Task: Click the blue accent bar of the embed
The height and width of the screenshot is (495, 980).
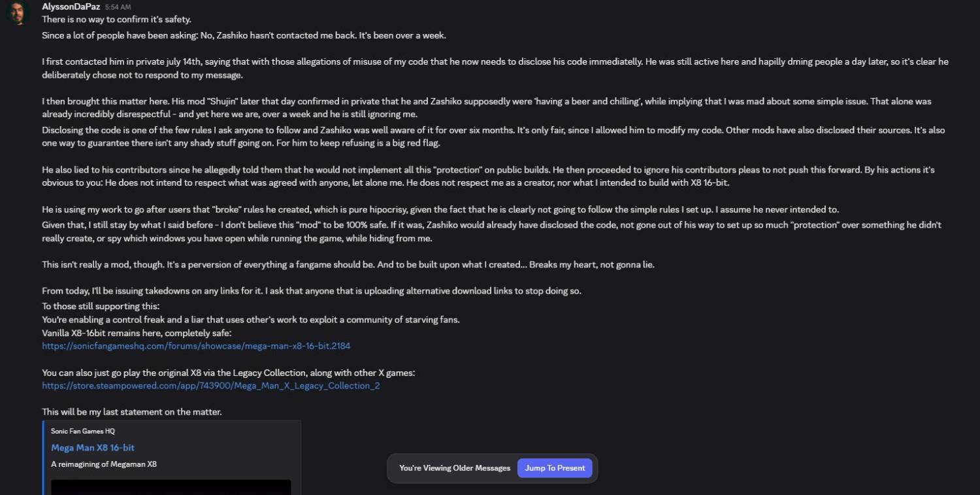Action: click(43, 458)
